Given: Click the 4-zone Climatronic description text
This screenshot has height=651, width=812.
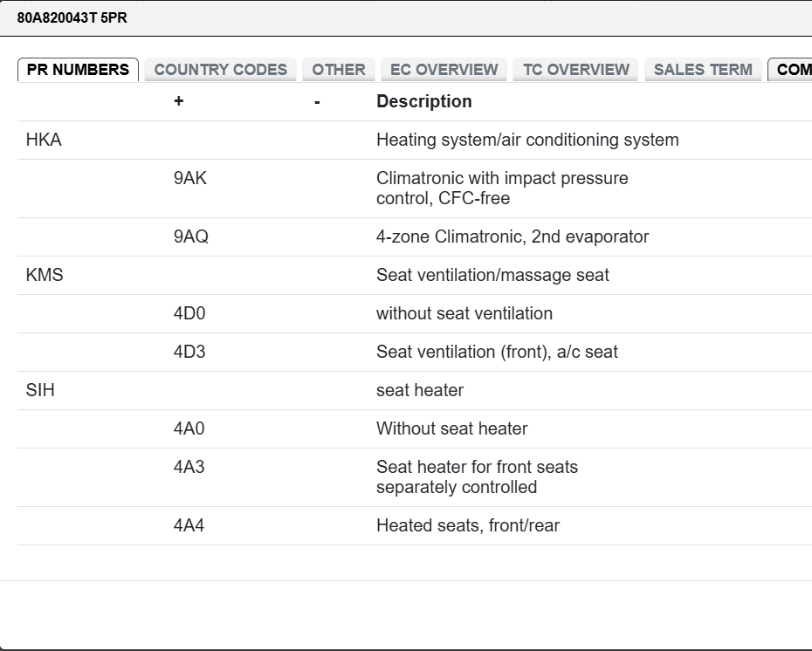Looking at the screenshot, I should [512, 236].
